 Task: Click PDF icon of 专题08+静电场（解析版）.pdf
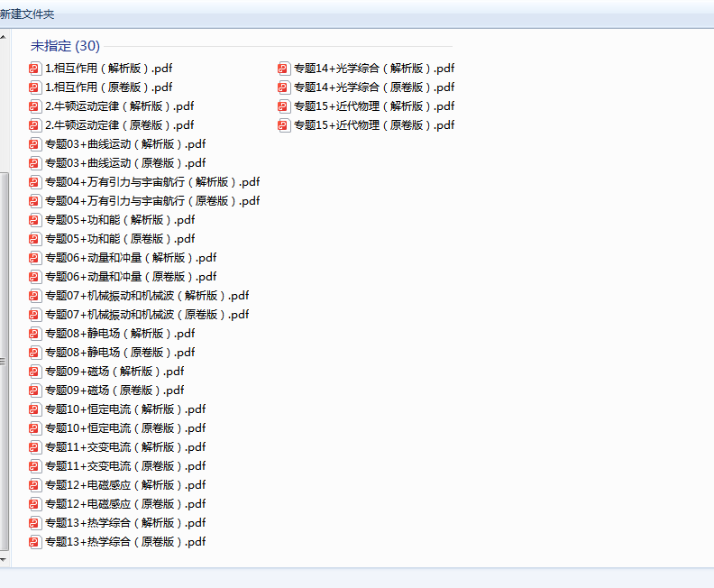[x=35, y=334]
